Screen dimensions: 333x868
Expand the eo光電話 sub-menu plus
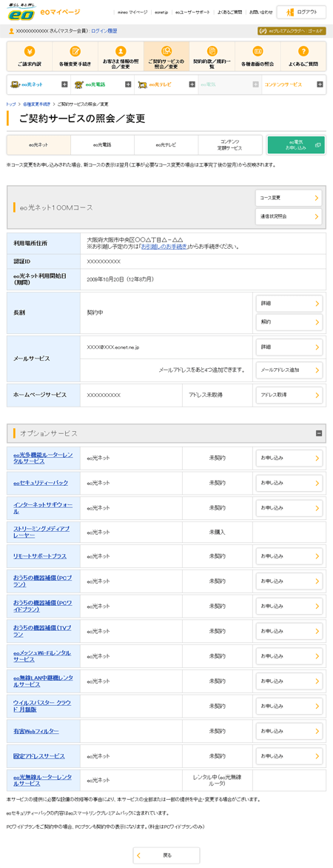pyautogui.click(x=128, y=84)
